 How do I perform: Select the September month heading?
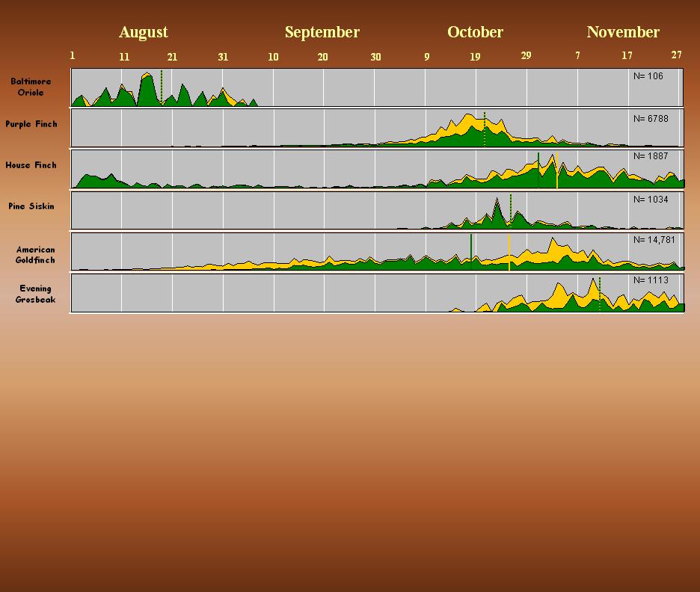(x=322, y=32)
